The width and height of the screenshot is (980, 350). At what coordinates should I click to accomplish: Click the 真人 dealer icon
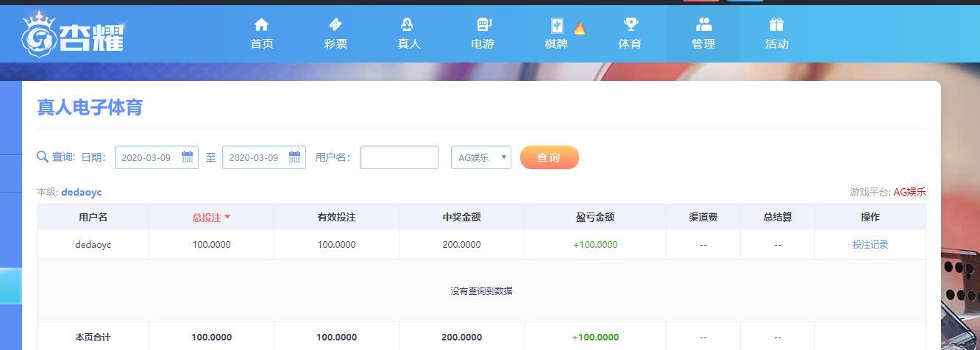click(x=408, y=25)
